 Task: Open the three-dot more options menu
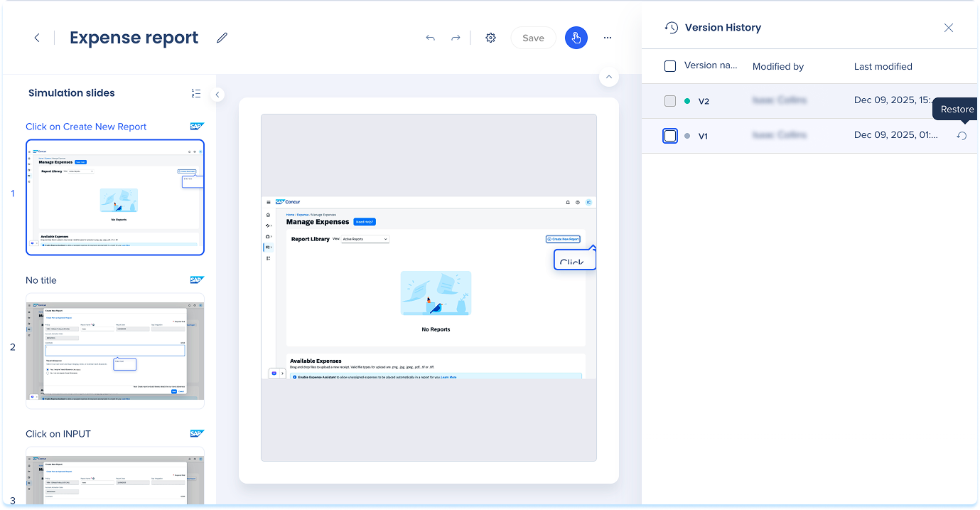(x=608, y=38)
